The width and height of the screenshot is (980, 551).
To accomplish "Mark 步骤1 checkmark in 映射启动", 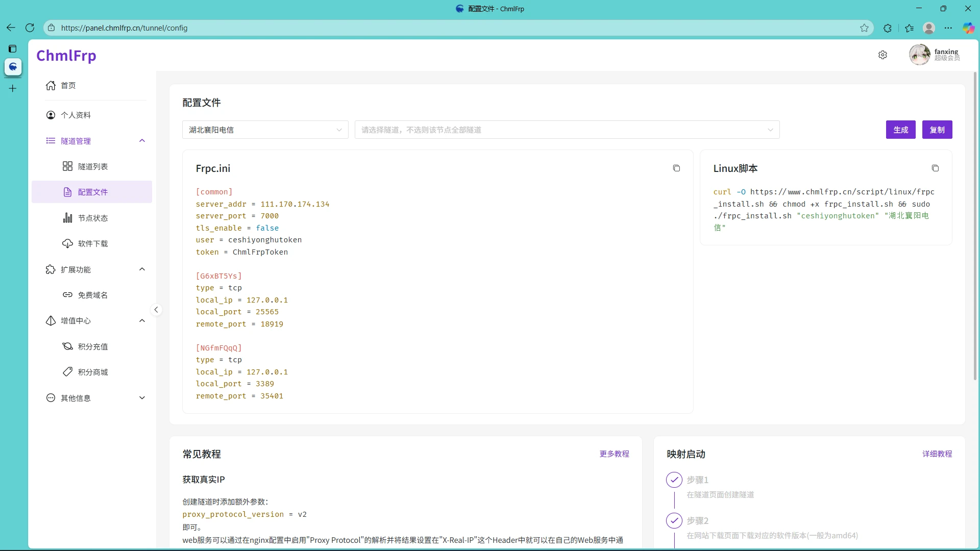I will pos(674,480).
